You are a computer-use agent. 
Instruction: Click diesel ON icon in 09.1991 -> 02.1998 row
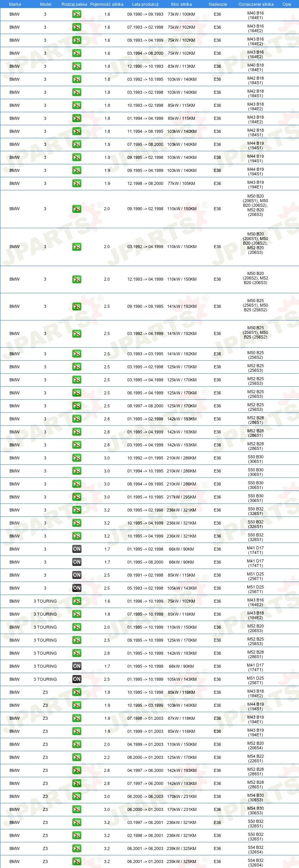point(76,575)
